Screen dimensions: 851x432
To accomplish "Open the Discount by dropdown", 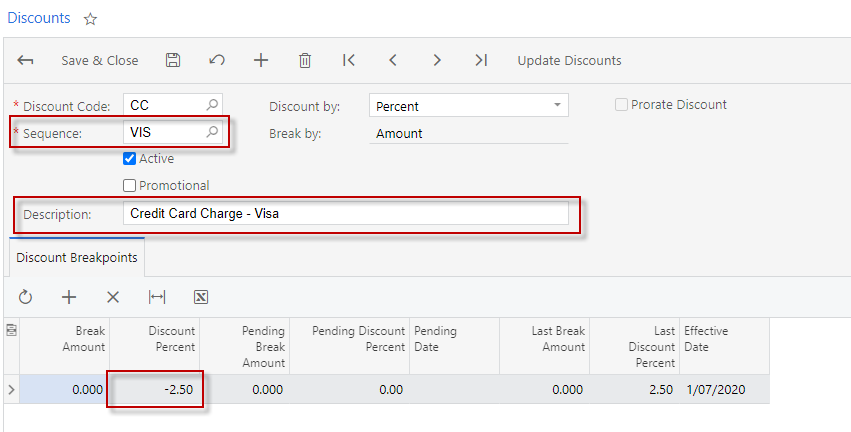I will coord(557,106).
